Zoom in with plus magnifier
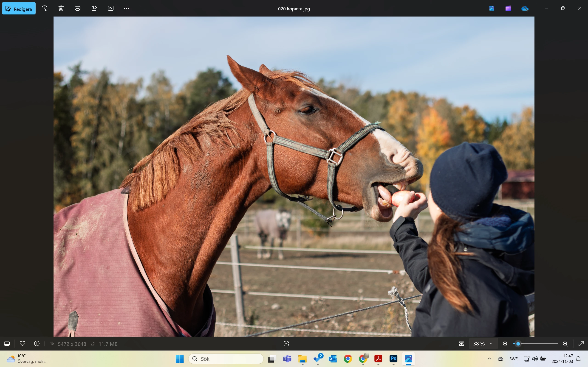Viewport: 588px width, 367px height. (x=565, y=344)
